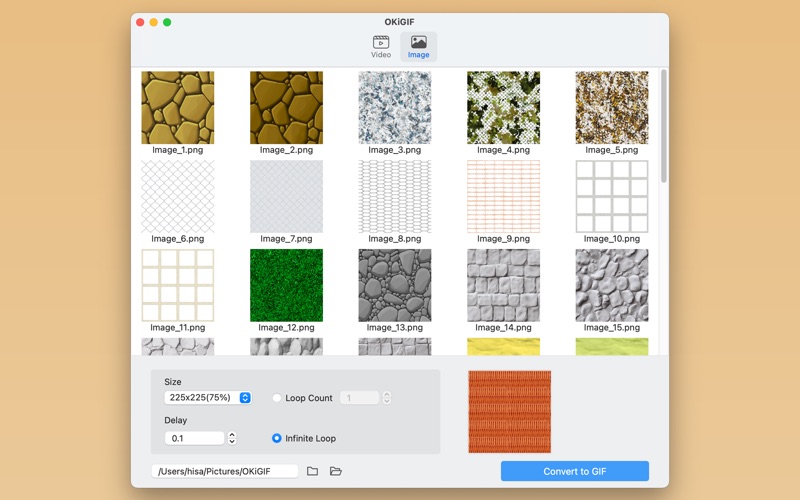This screenshot has height=500, width=800.
Task: Open output folder with open-folder icon
Action: 336,471
